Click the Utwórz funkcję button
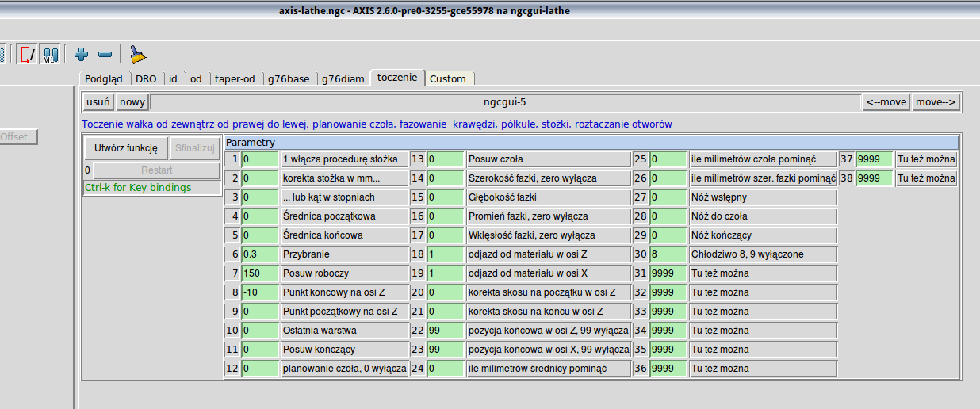 click(x=125, y=147)
